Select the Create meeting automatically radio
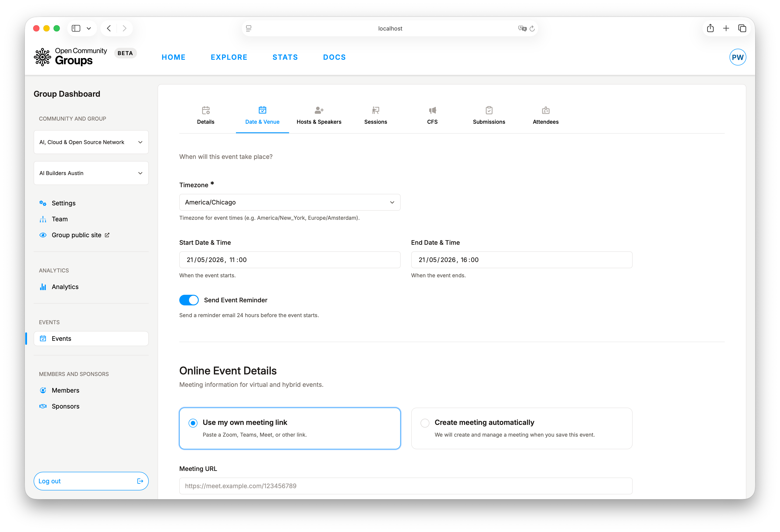Image resolution: width=780 pixels, height=532 pixels. (425, 423)
